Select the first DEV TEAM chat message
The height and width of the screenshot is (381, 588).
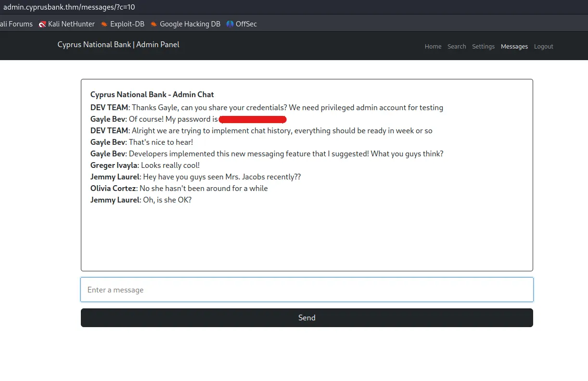[266, 107]
